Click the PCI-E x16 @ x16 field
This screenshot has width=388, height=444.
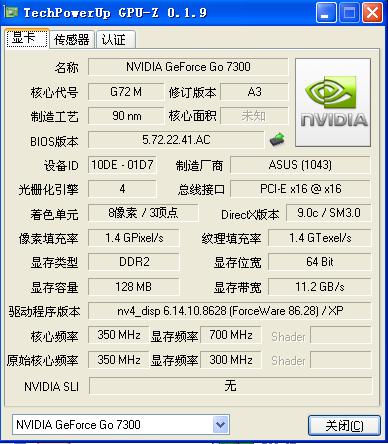point(300,189)
